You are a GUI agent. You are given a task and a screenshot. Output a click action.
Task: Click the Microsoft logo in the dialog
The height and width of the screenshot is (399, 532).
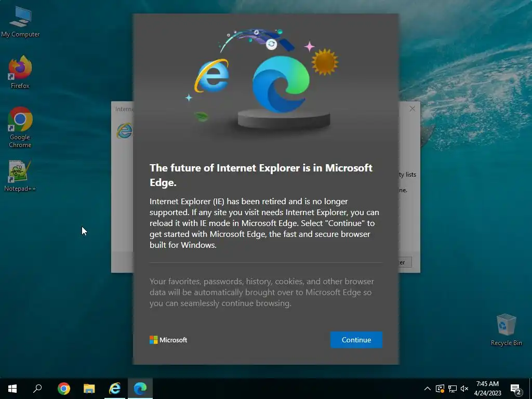[x=168, y=340]
